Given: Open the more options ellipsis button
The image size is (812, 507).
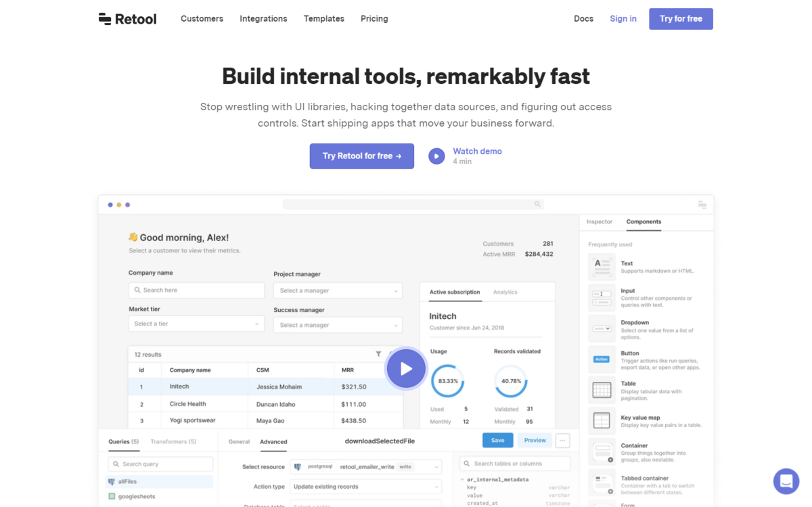Looking at the screenshot, I should coord(563,440).
